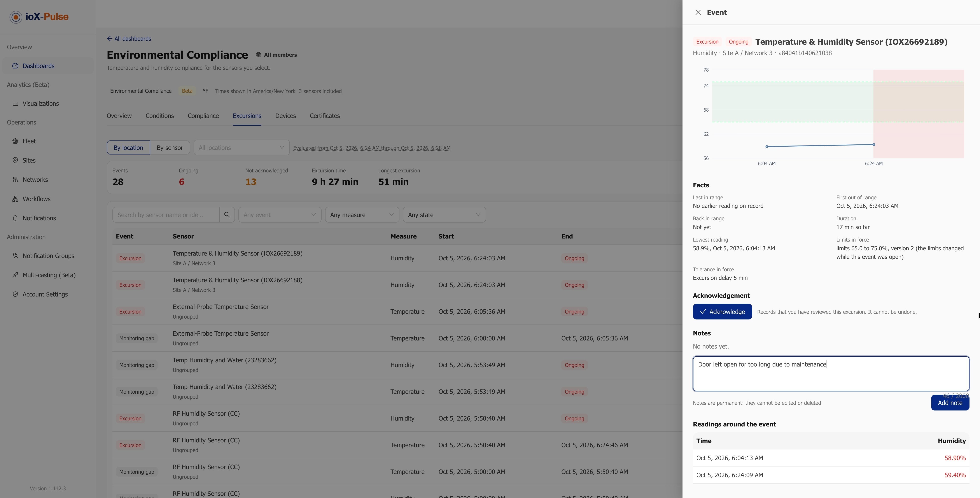Switch to the Overview tab
This screenshot has height=498, width=980.
(x=119, y=116)
